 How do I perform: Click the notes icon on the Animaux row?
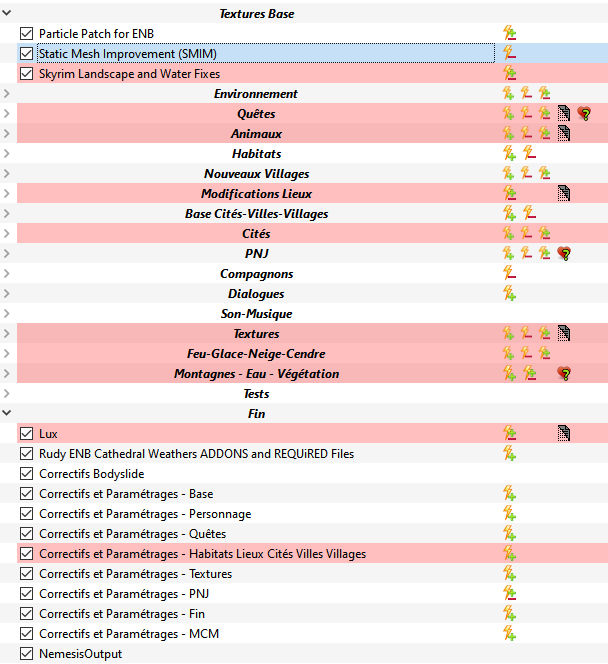pyautogui.click(x=564, y=134)
